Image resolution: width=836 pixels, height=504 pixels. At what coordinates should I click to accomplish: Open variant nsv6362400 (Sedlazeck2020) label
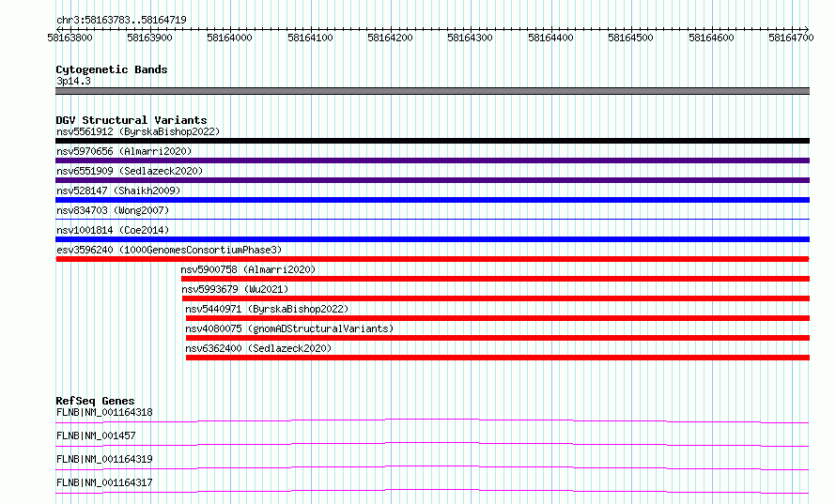click(x=258, y=348)
